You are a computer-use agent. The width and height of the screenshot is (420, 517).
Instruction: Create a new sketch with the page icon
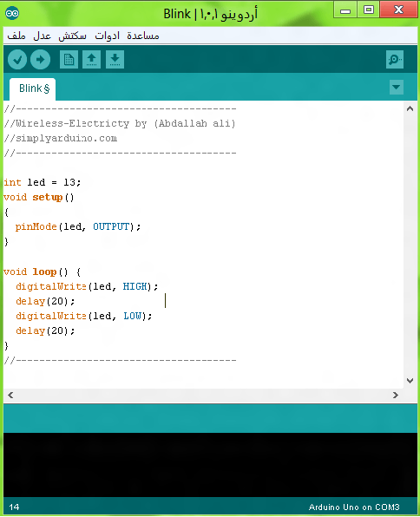(x=69, y=60)
